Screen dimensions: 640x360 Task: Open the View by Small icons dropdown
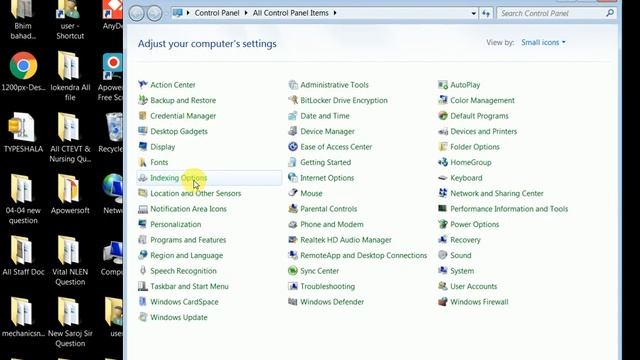point(543,42)
